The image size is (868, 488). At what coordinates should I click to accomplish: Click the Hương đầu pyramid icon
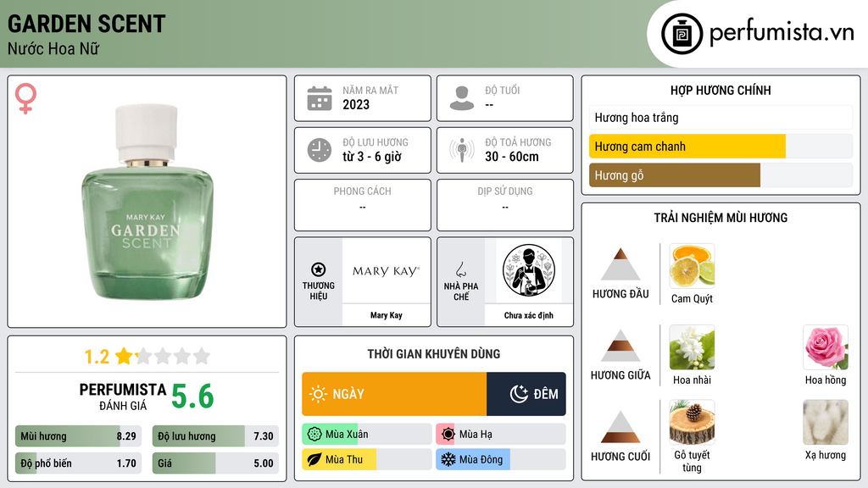click(x=620, y=264)
